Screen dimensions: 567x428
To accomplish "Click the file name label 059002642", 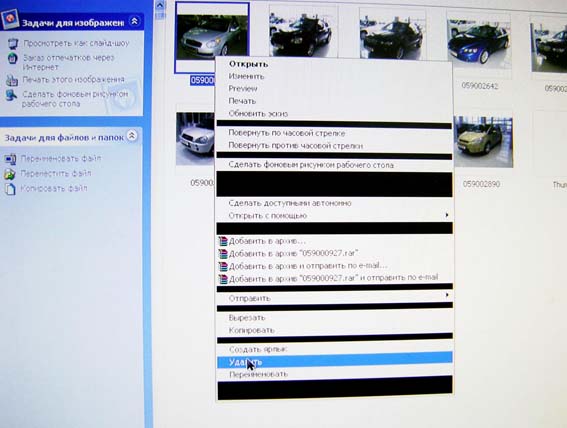I will point(480,86).
